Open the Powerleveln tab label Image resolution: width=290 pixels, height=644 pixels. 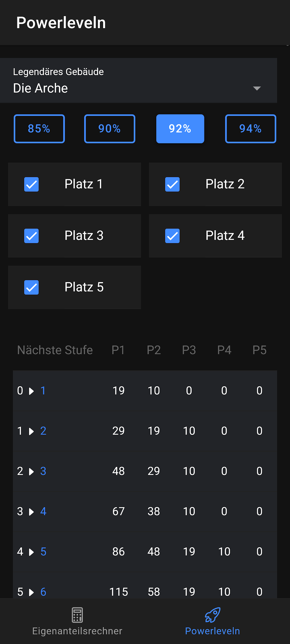pos(212,631)
